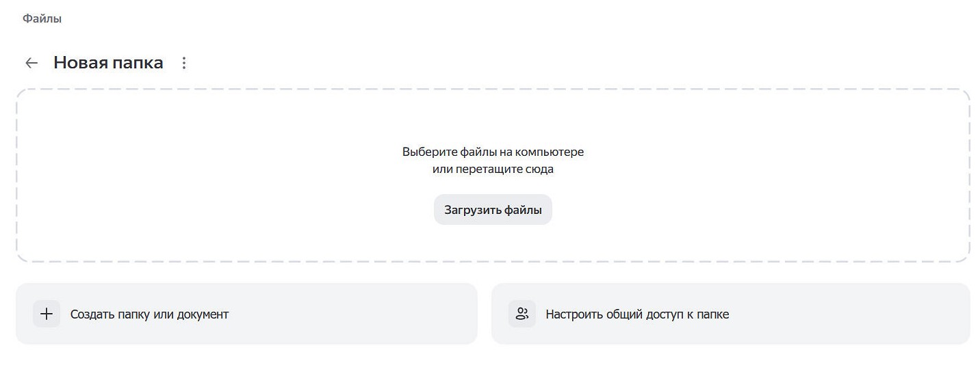This screenshot has height=365, width=980.
Task: Select the Создать папку или документ label
Action: point(149,314)
